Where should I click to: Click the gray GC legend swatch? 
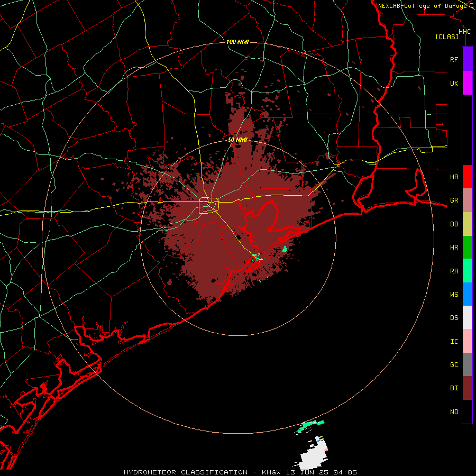[x=467, y=364]
